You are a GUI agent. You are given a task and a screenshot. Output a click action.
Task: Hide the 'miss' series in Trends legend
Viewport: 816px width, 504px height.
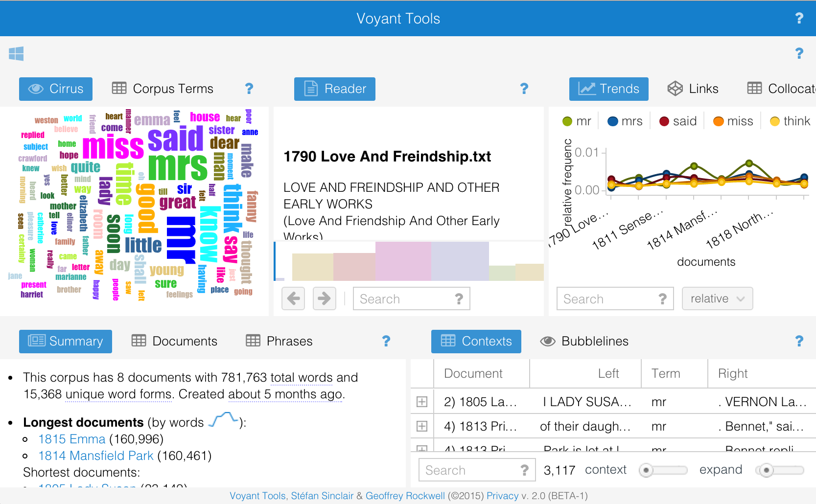coord(732,121)
